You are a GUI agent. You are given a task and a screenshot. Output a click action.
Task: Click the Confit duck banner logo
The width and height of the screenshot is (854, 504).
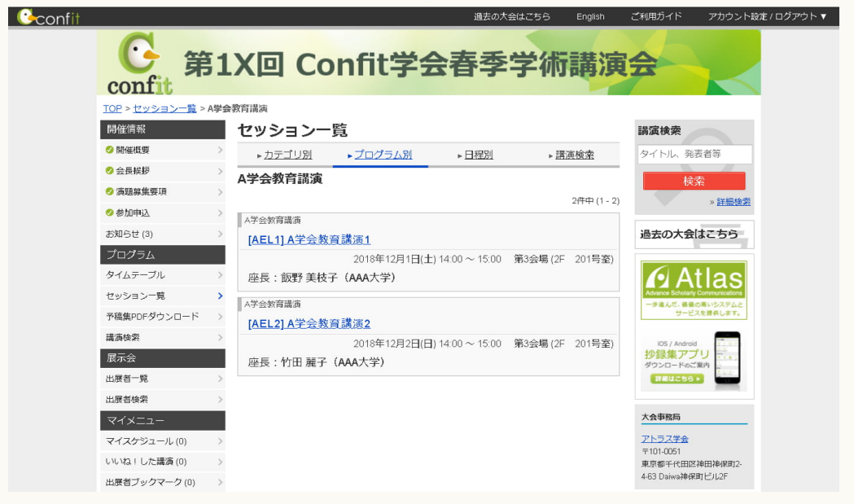[140, 64]
